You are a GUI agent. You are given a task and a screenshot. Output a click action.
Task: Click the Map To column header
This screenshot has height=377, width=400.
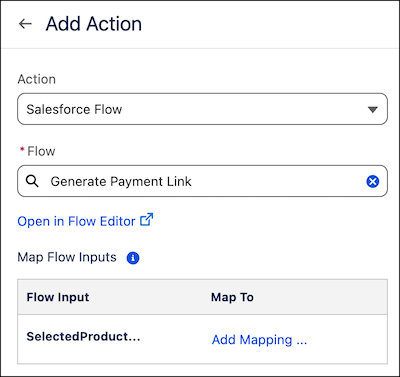(232, 297)
